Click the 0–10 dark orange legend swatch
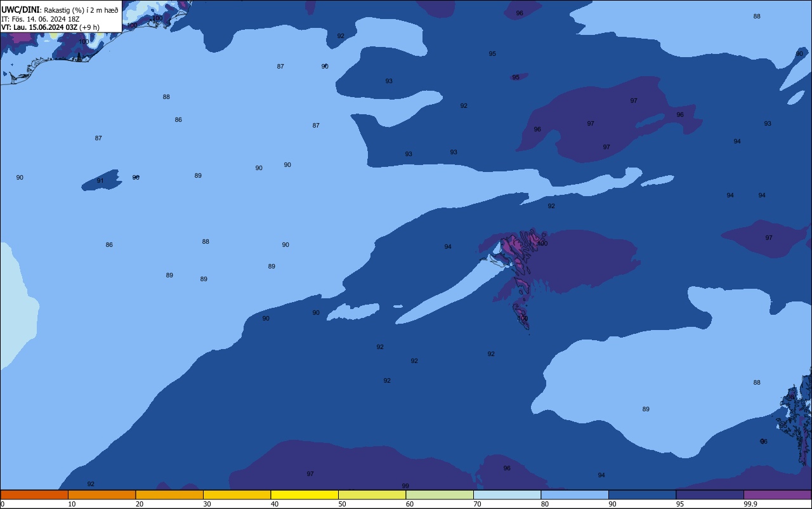Image resolution: width=812 pixels, height=509 pixels. [34, 494]
